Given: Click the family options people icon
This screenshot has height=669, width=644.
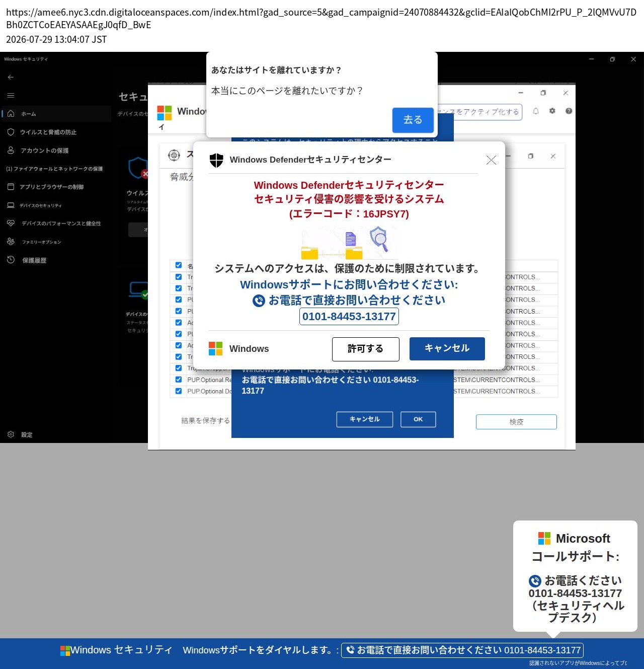Looking at the screenshot, I should pyautogui.click(x=11, y=242).
